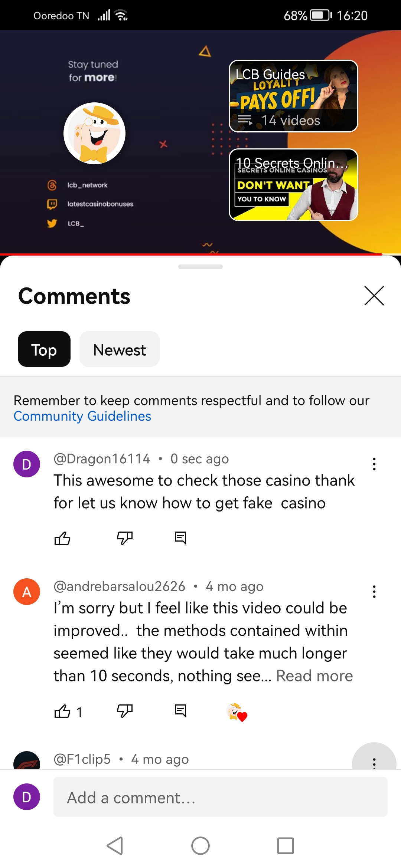
Task: Switch to Newest comments sorting
Action: [120, 349]
